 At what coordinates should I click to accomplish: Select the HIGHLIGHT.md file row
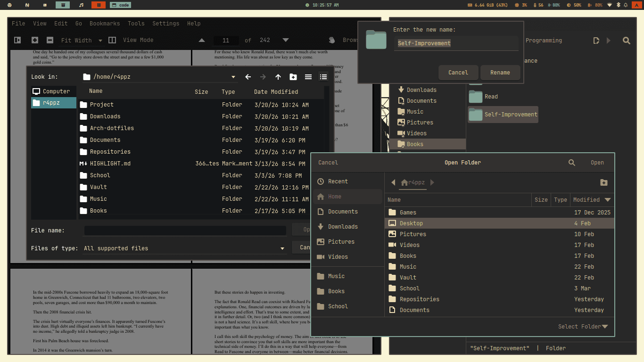point(201,164)
